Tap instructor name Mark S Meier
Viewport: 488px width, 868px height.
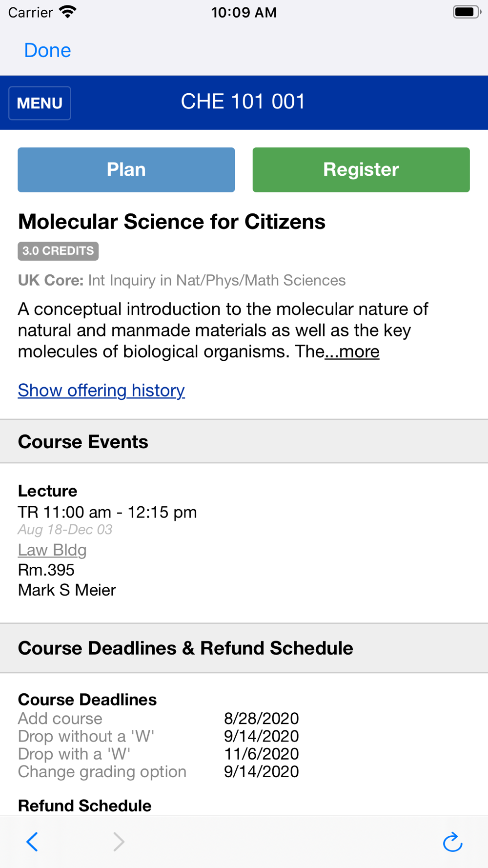click(67, 590)
